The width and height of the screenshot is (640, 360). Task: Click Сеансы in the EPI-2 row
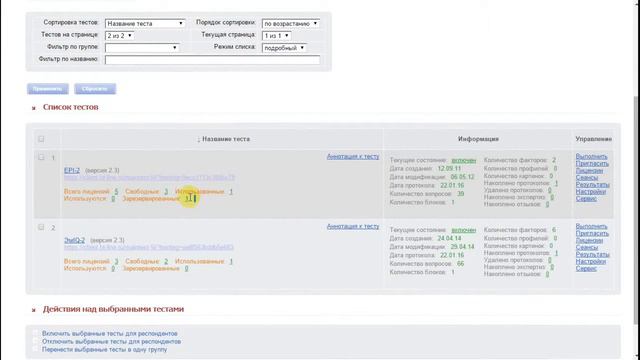(587, 178)
